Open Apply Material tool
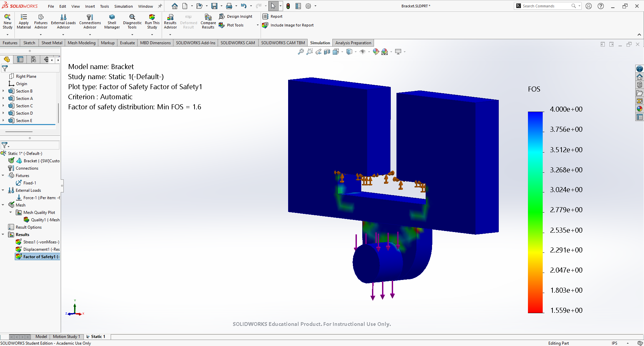 pyautogui.click(x=24, y=21)
